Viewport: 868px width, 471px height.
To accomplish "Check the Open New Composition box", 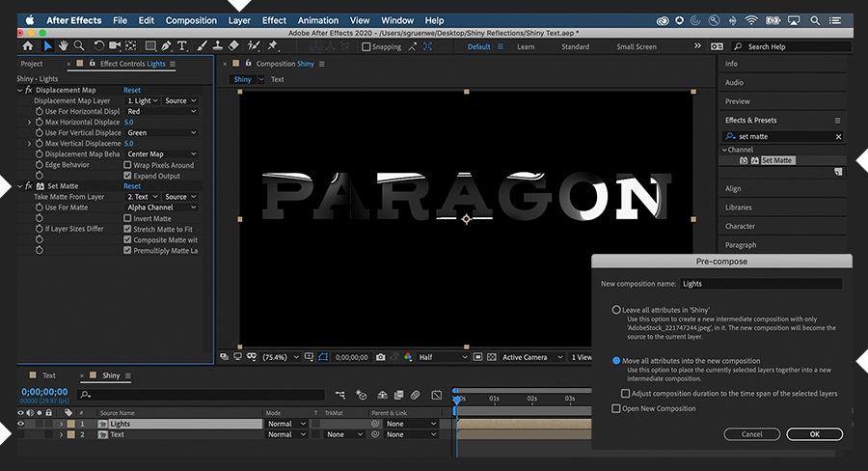I will (x=616, y=408).
